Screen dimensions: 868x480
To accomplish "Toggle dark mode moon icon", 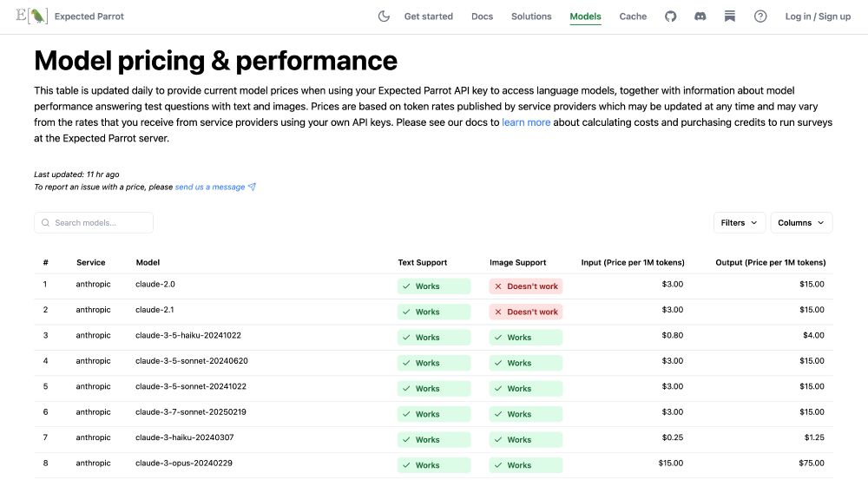I will (x=384, y=16).
